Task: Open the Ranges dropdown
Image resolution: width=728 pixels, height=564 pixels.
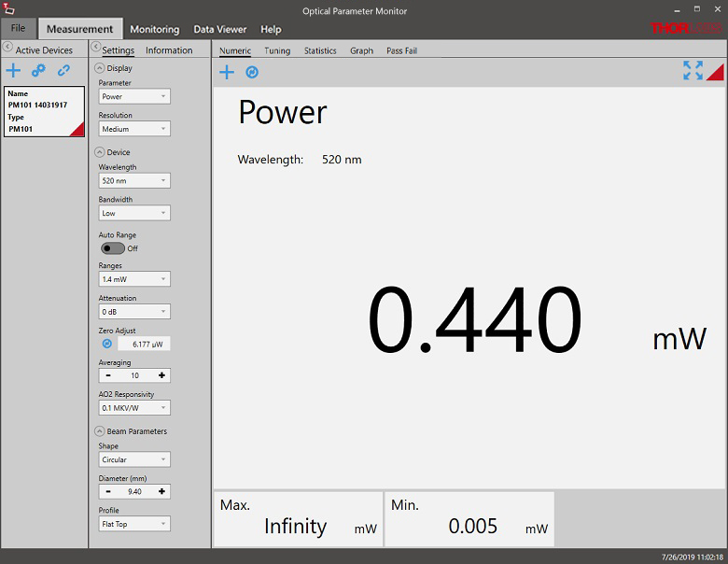Action: tap(134, 278)
